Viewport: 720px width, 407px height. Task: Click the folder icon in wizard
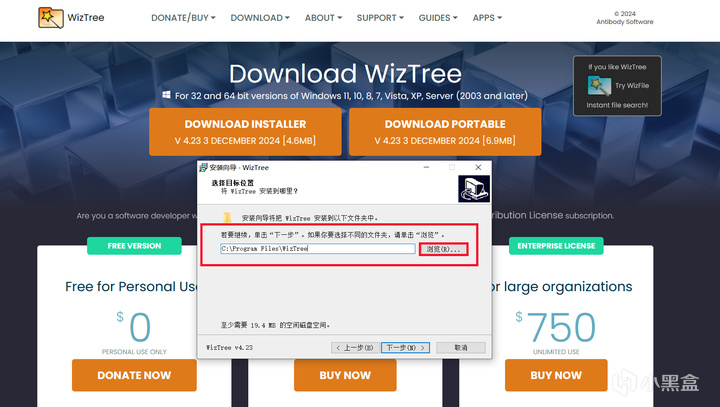click(x=227, y=218)
